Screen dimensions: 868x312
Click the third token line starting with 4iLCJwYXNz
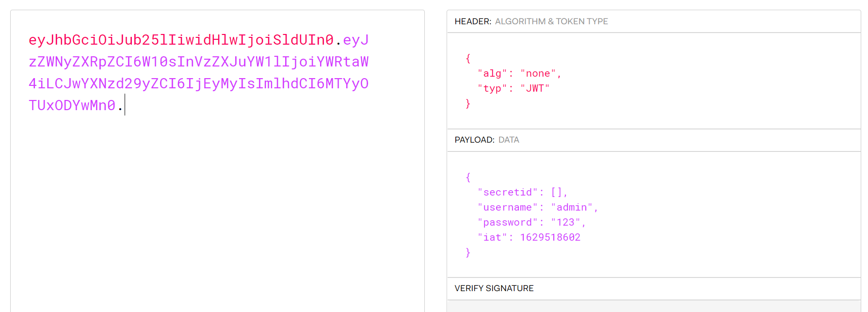point(198,83)
